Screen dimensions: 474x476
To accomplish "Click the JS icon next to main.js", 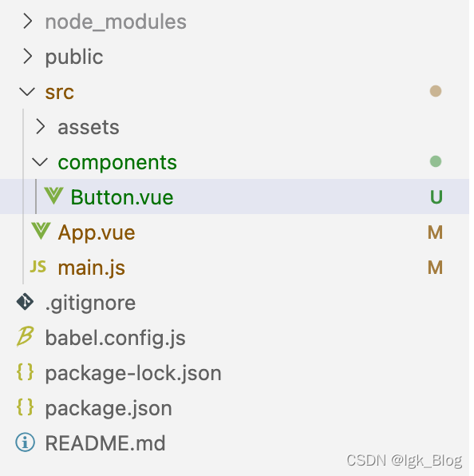I will pyautogui.click(x=38, y=267).
